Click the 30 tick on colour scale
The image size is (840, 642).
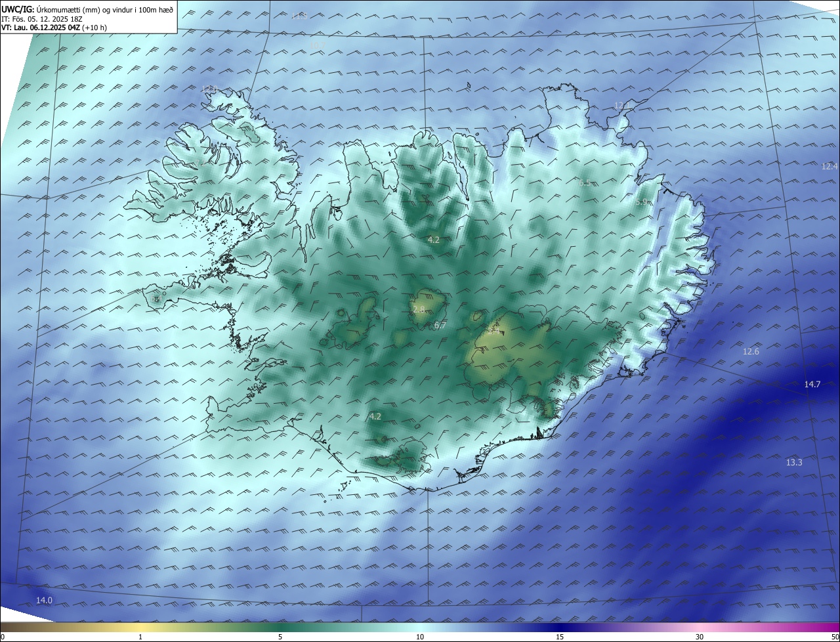700,637
